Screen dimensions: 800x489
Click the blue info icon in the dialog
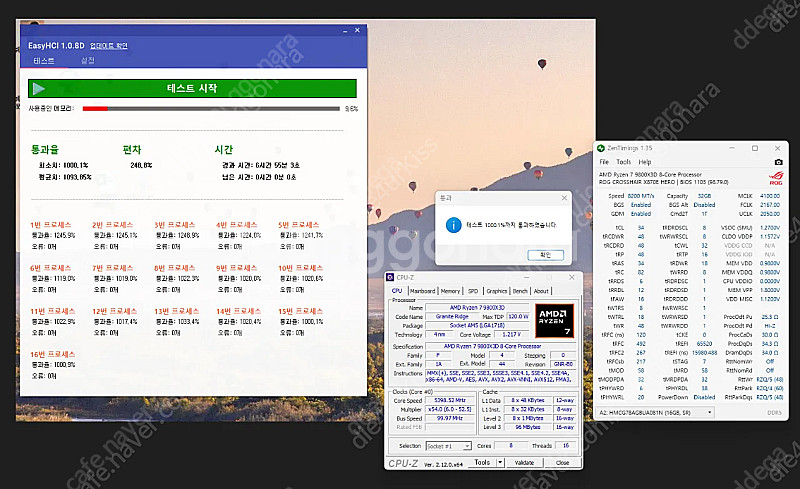(453, 225)
